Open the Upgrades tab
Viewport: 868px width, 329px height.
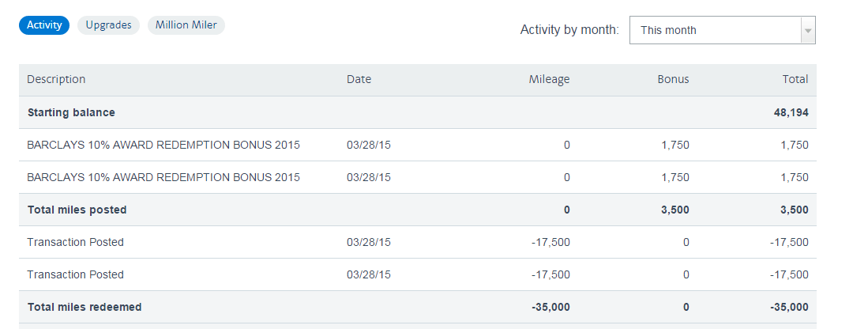(108, 25)
